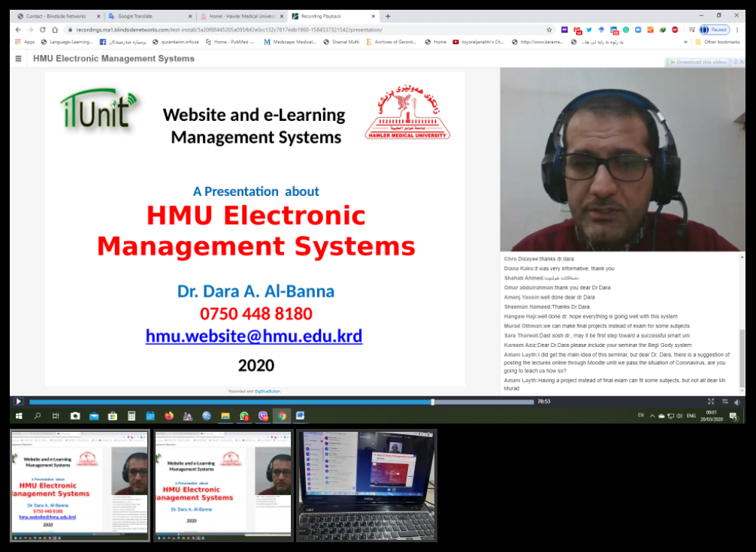Image resolution: width=756 pixels, height=552 pixels.
Task: Open Viber from the taskbar
Action: [x=263, y=415]
